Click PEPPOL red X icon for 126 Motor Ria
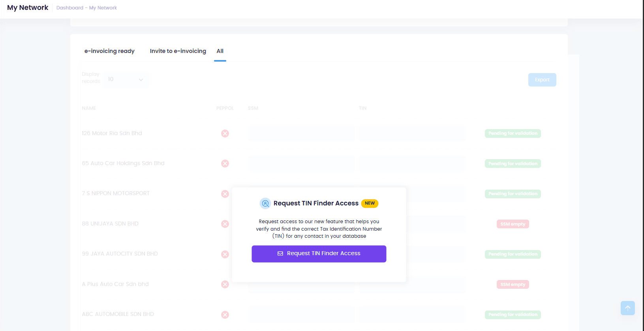The image size is (644, 331). click(225, 134)
